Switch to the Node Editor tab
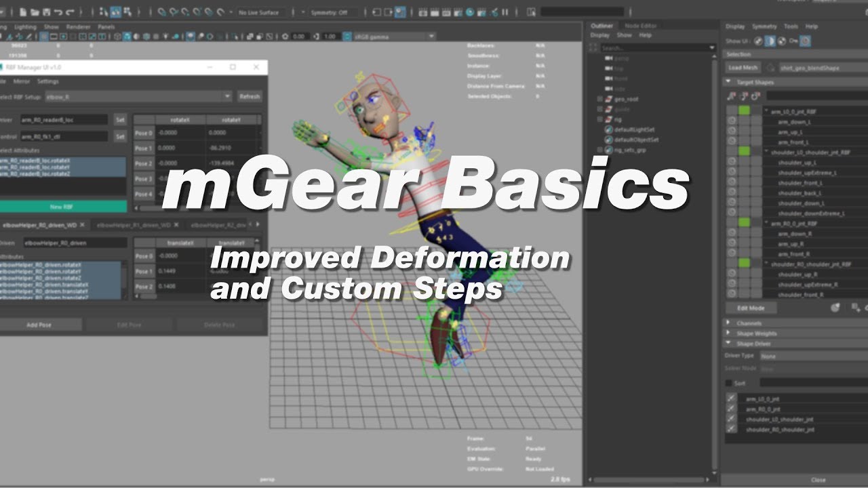Screen dimensions: 868x488 [x=640, y=26]
